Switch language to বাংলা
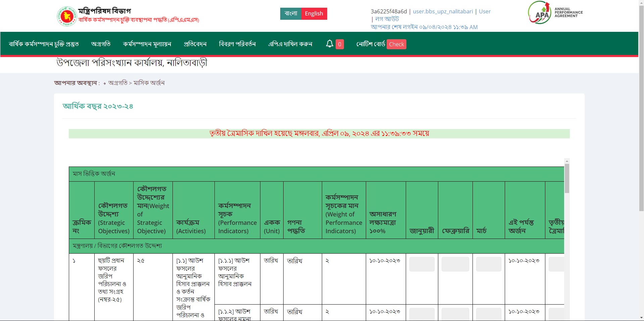The height and width of the screenshot is (321, 644). 291,14
